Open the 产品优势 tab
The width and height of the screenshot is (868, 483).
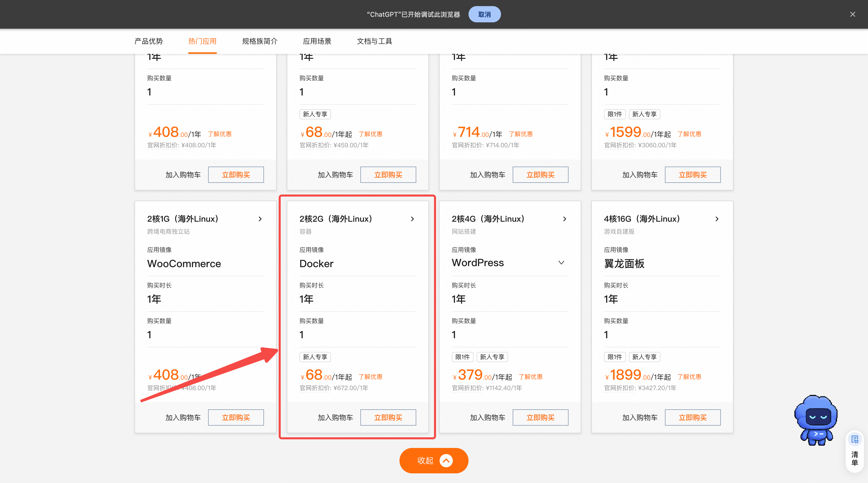coord(148,41)
